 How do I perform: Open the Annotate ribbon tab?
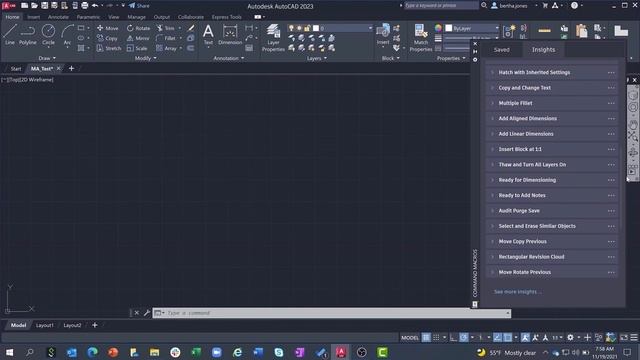(x=58, y=17)
